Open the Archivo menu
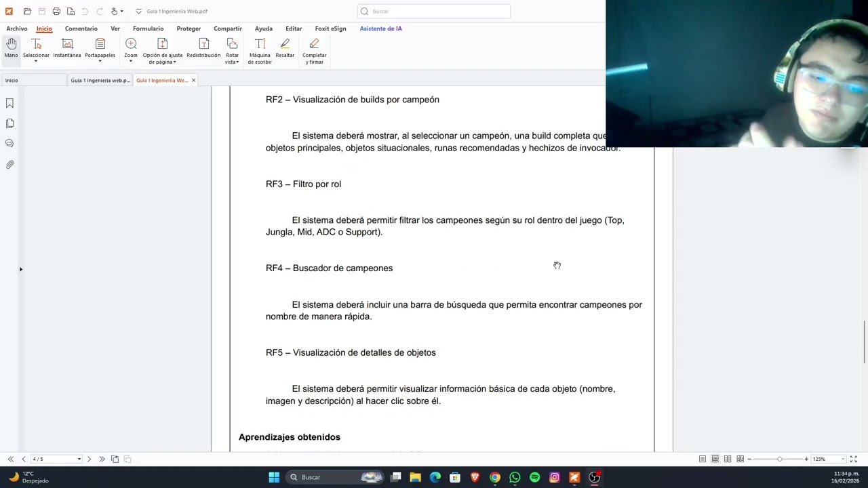 click(17, 28)
